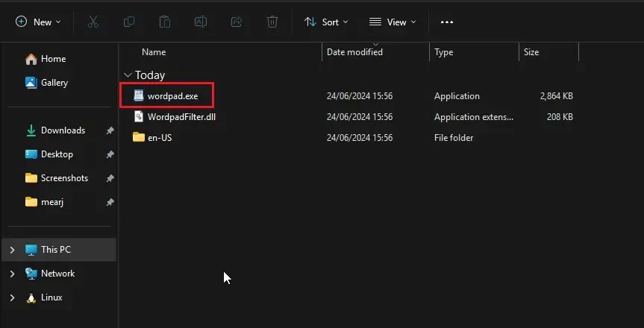This screenshot has height=328, width=644.
Task: Click the Rename icon in toolbar
Action: coord(201,22)
